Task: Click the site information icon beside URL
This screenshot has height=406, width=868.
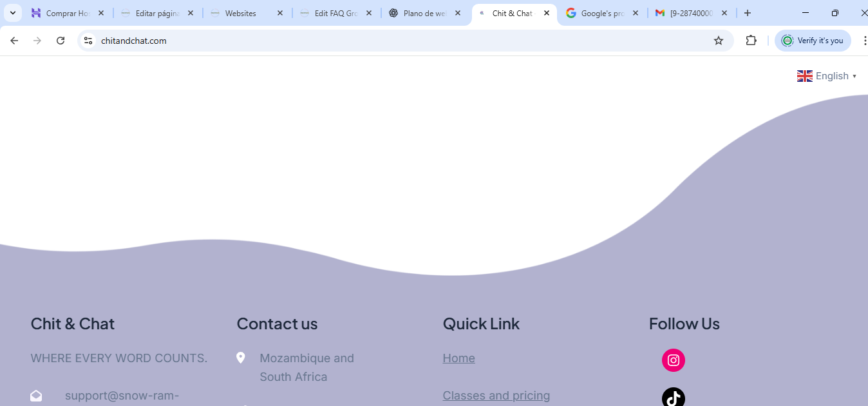Action: click(x=88, y=41)
